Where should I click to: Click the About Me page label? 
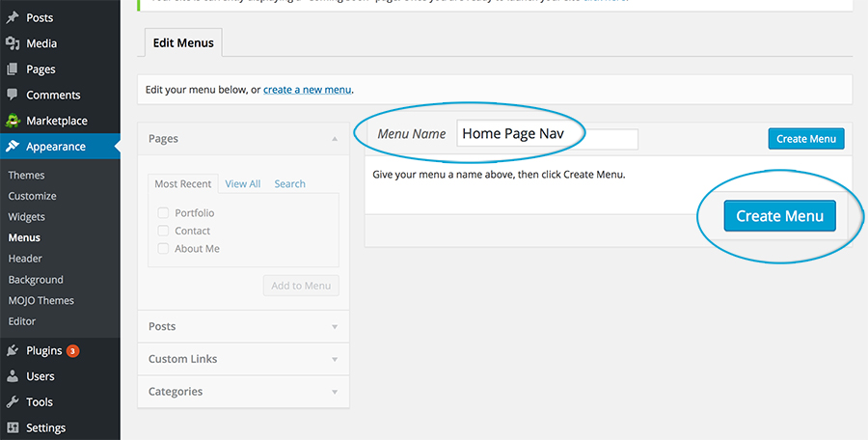click(197, 249)
